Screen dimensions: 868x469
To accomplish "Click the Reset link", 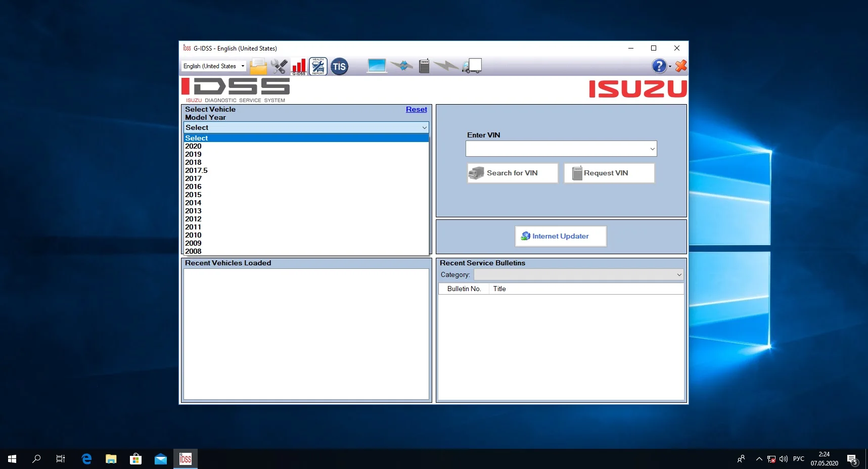I will click(x=416, y=109).
